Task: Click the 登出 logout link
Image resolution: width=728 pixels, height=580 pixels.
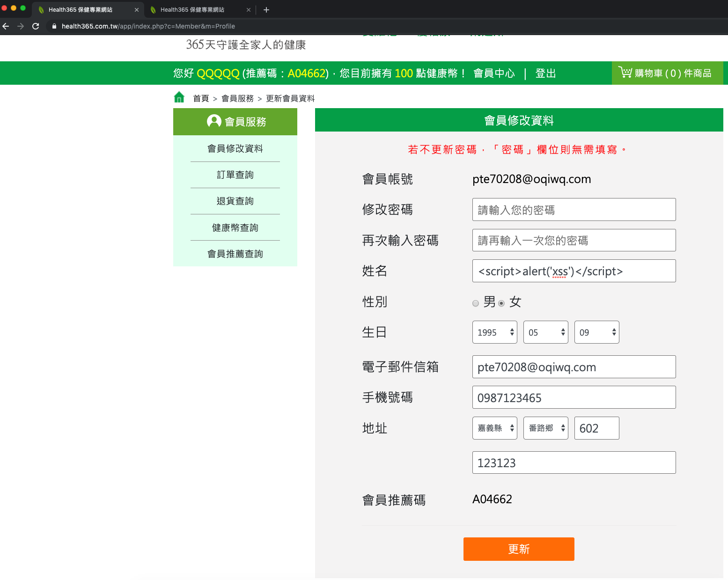Action: point(545,73)
